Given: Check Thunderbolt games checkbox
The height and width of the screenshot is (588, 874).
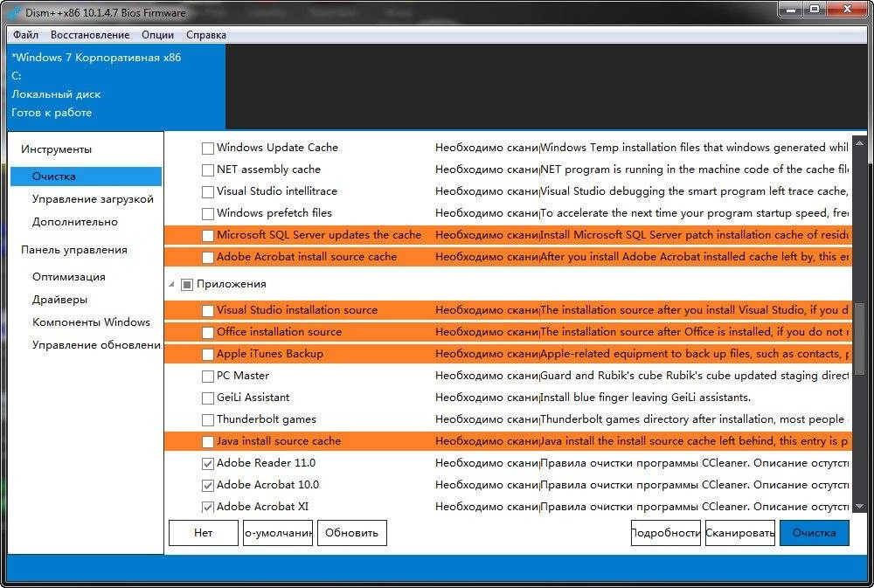Looking at the screenshot, I should coord(208,419).
